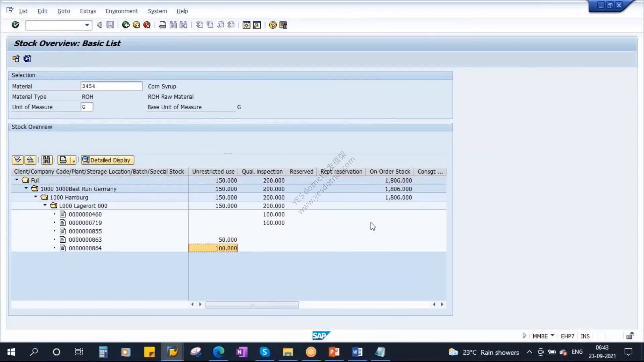
Task: Collapse the 1000 Hamburg plant node
Action: [x=36, y=197]
